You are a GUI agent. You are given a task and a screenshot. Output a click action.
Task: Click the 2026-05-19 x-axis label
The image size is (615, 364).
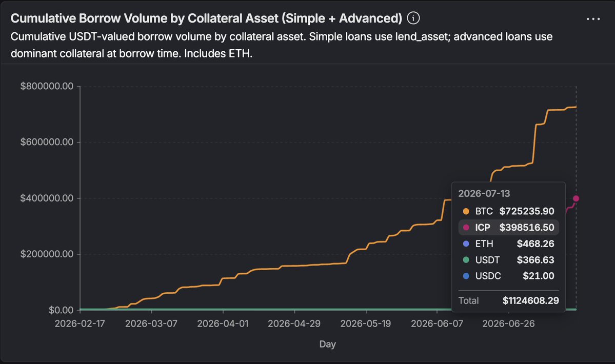point(366,323)
